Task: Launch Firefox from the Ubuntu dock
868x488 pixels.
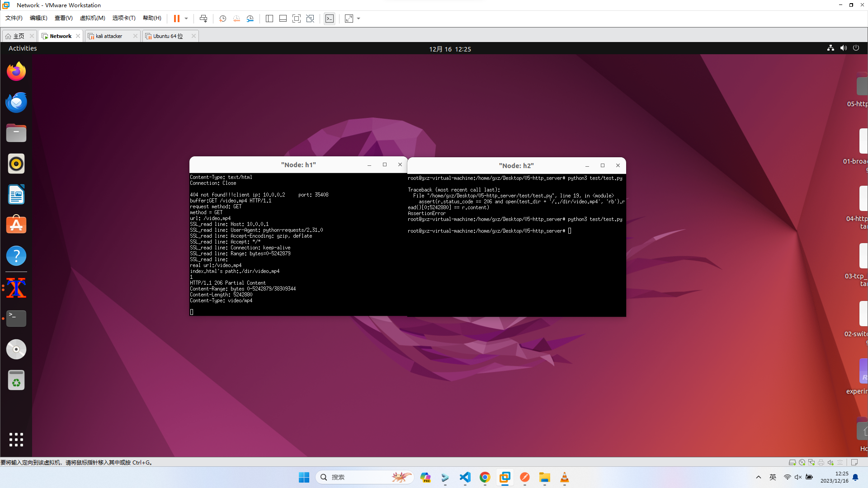Action: pos(16,71)
